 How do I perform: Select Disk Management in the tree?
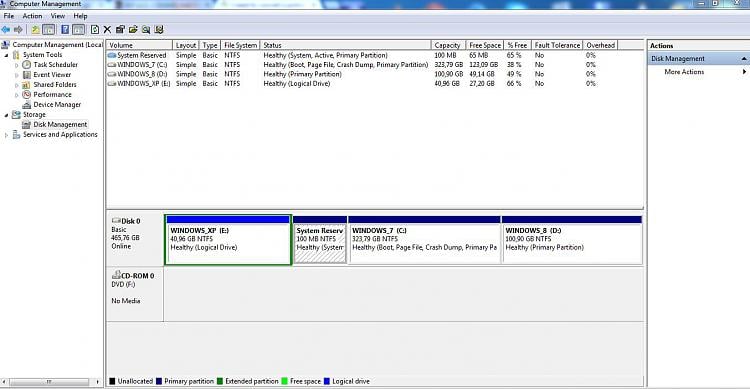[60, 124]
